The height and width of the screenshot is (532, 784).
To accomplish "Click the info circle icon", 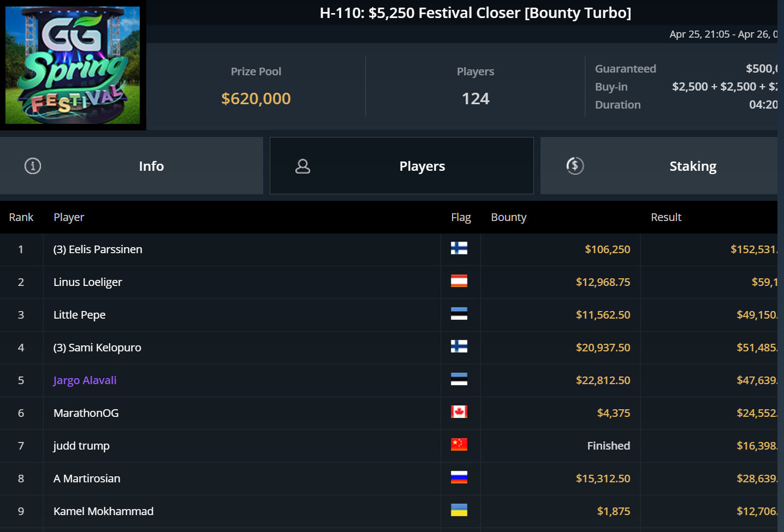I will pyautogui.click(x=33, y=166).
